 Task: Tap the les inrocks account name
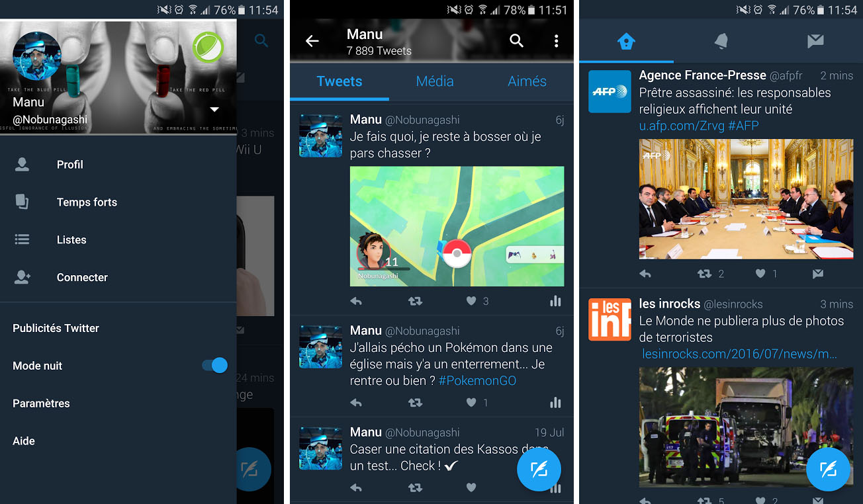(x=670, y=304)
